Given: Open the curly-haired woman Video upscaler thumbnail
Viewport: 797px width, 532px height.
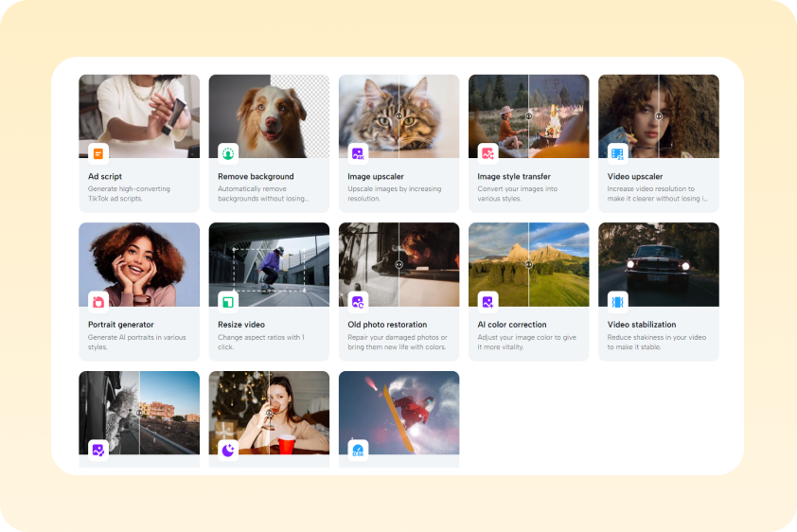Looking at the screenshot, I should pyautogui.click(x=659, y=116).
